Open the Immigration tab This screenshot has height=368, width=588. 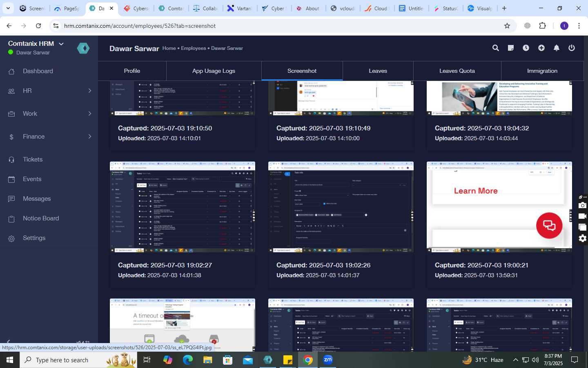pyautogui.click(x=542, y=71)
